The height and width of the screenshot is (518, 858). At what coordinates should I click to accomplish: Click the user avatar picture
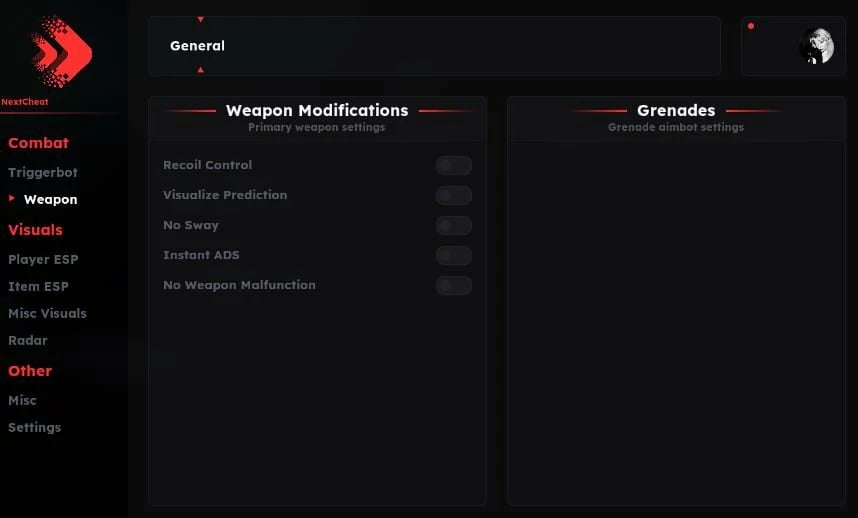(816, 46)
